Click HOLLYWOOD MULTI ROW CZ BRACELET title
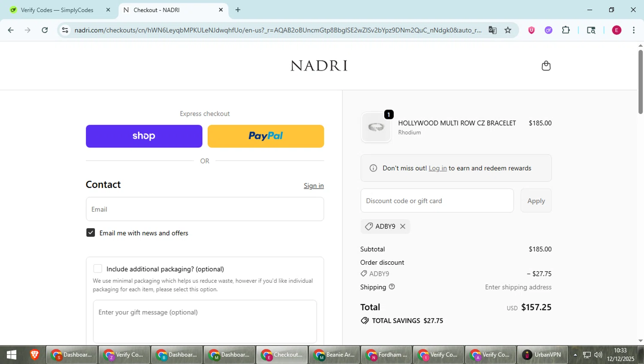The image size is (644, 364). 457,123
